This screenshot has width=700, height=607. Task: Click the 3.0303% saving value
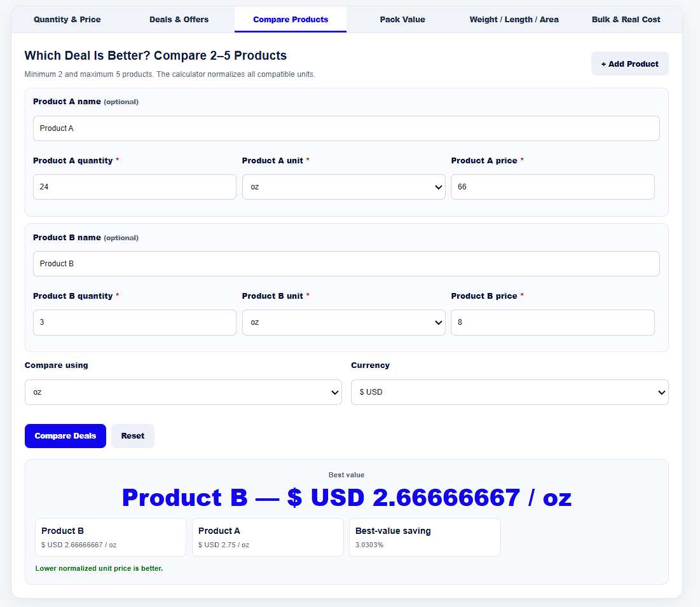point(369,545)
